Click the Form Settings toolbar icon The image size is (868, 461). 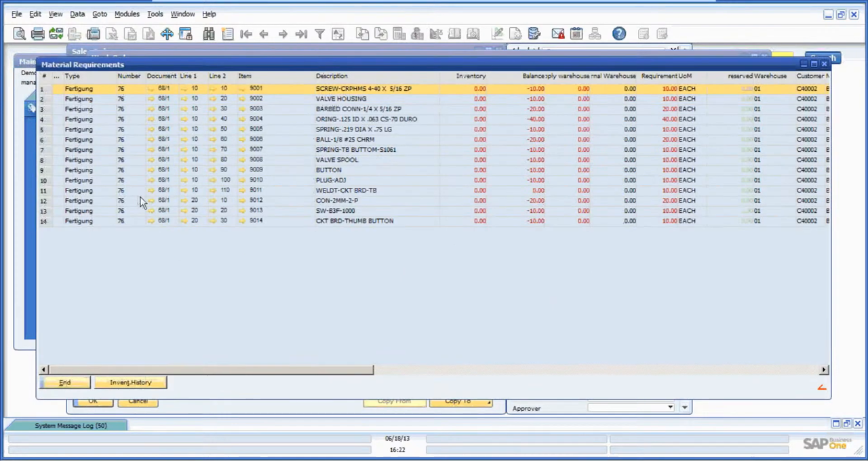515,34
